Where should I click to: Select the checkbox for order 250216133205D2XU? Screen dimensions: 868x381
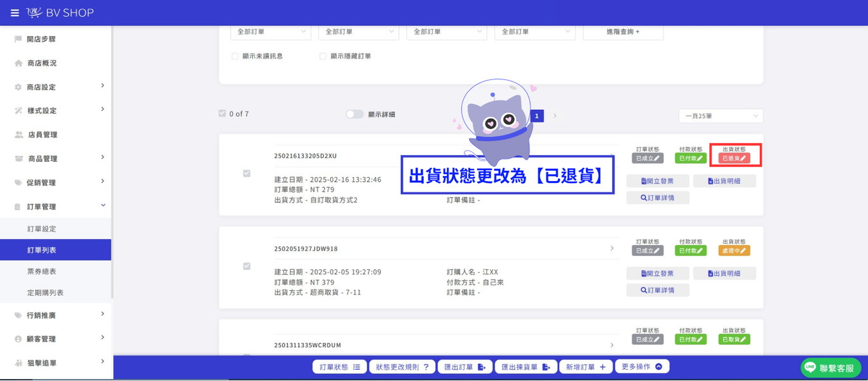tap(247, 173)
